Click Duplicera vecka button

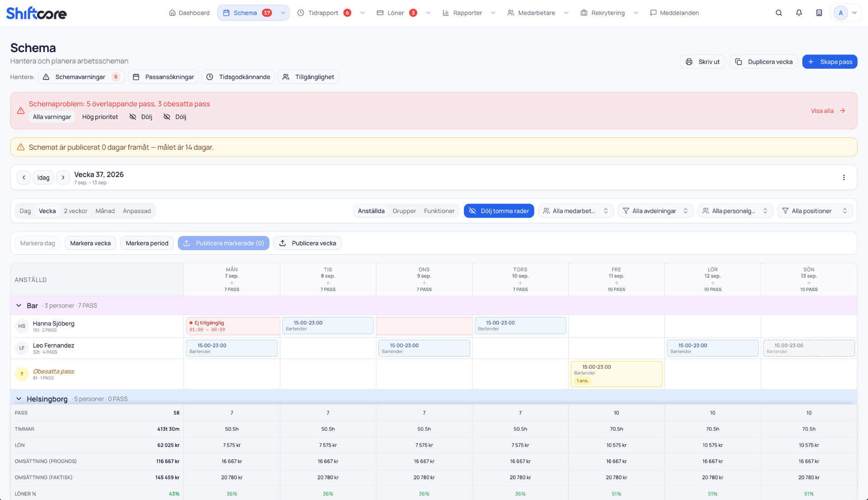[x=764, y=62]
